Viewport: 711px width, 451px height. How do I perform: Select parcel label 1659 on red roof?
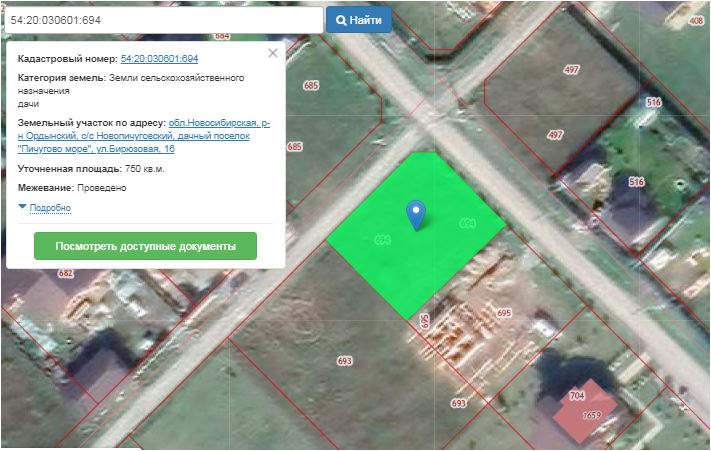591,415
